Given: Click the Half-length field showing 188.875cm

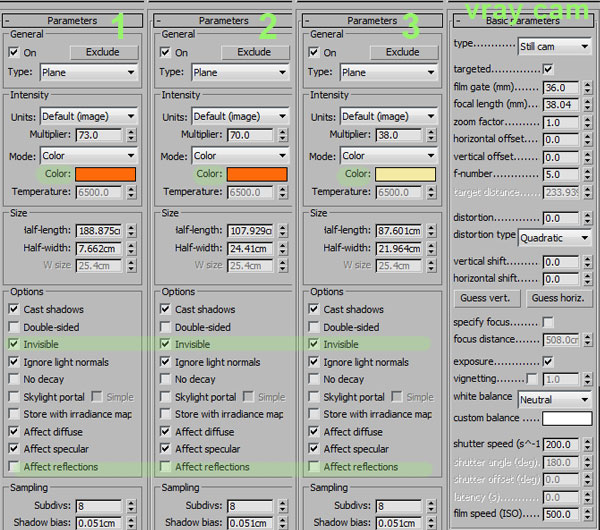Looking at the screenshot, I should [99, 231].
